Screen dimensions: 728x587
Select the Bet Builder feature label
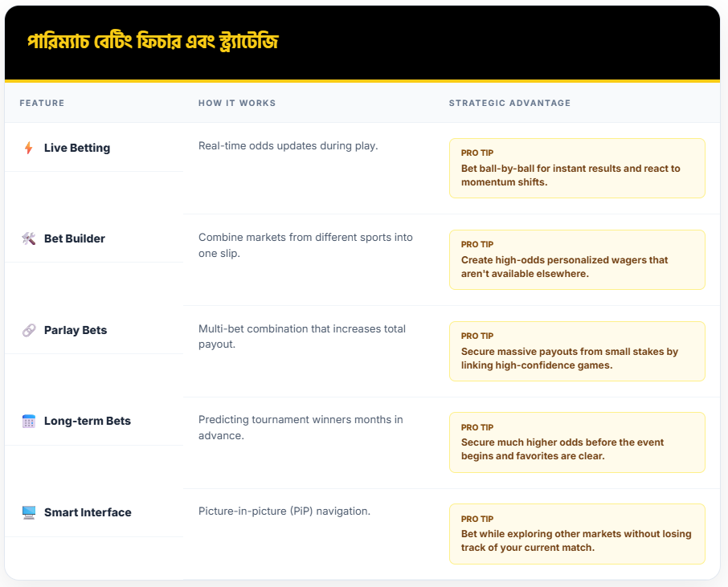click(75, 238)
